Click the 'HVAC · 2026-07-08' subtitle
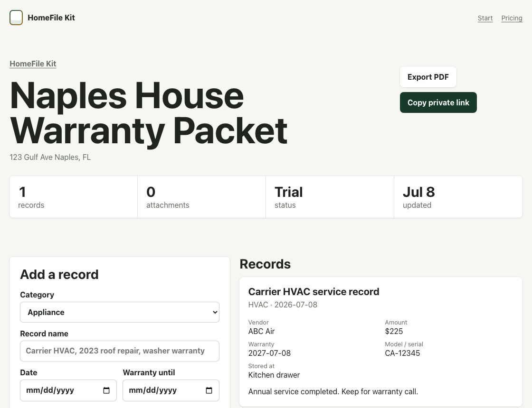 pos(283,305)
